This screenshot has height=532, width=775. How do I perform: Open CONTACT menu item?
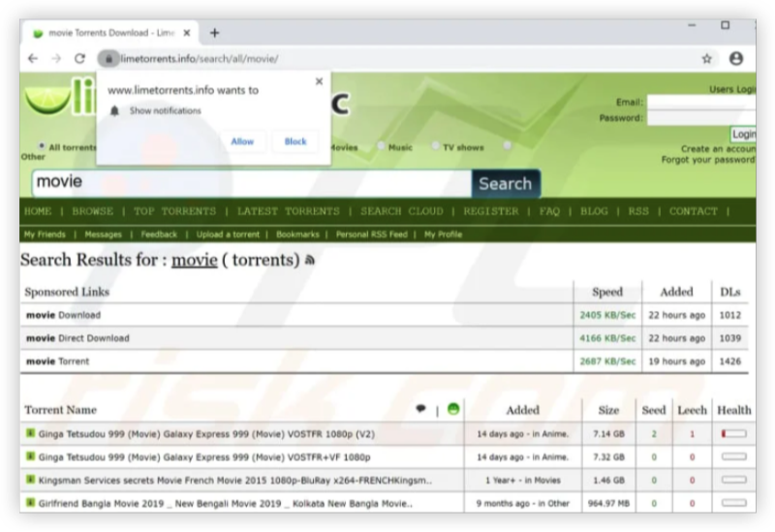(693, 211)
